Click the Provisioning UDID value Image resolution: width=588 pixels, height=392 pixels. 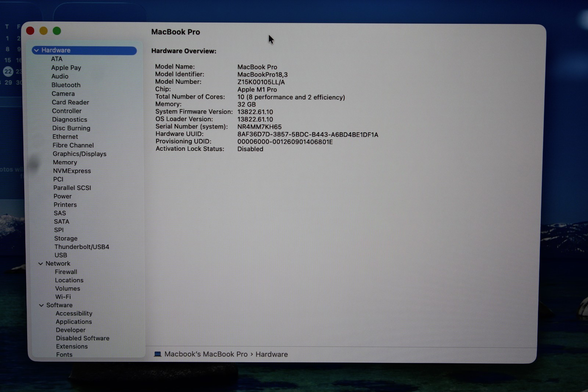285,142
